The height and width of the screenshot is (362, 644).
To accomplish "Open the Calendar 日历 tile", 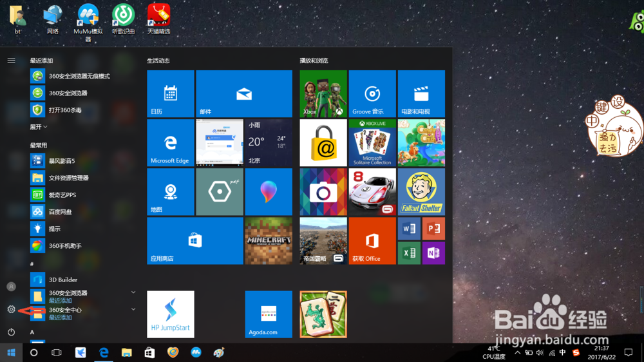I will [171, 93].
